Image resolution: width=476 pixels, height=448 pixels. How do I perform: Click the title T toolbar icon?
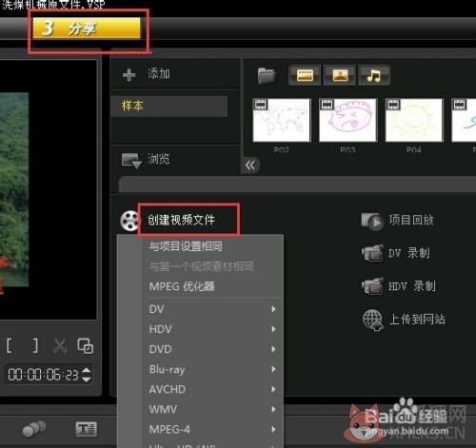[x=86, y=429]
